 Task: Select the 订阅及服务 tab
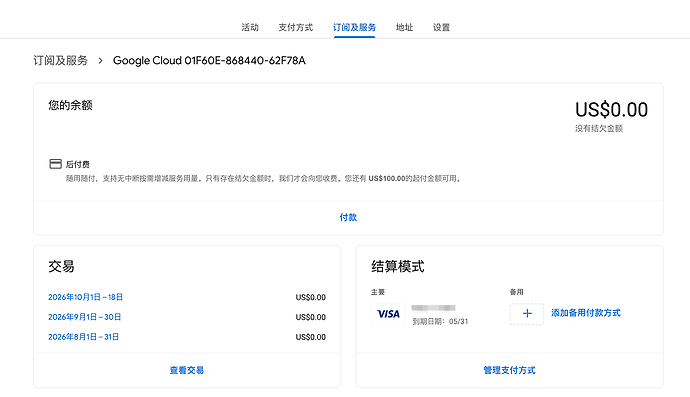354,27
